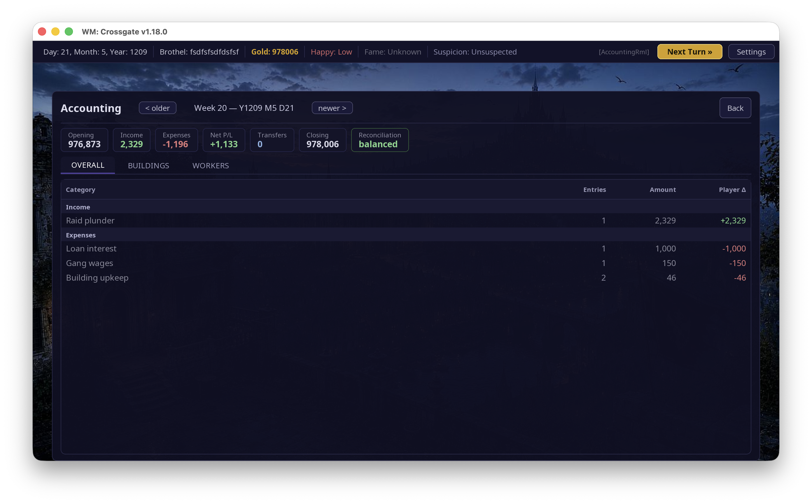
Task: Click the Building upkeep player delta '-46'
Action: tap(740, 278)
